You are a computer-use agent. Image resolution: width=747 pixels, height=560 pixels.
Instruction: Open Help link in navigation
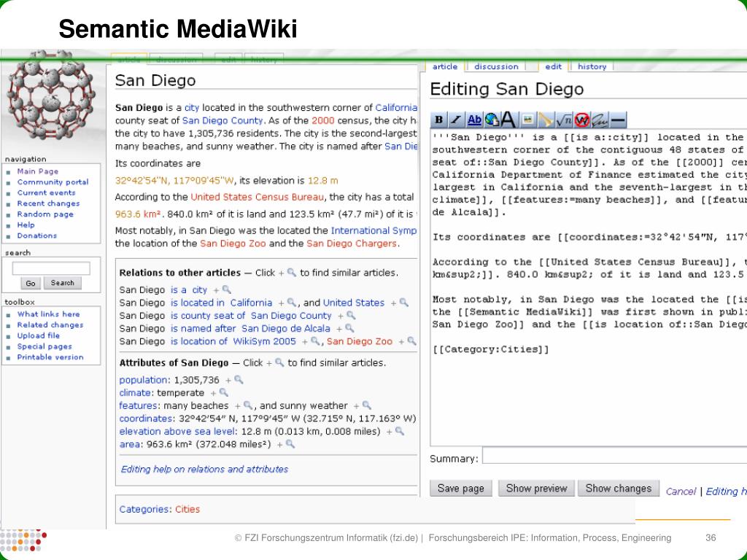click(26, 225)
